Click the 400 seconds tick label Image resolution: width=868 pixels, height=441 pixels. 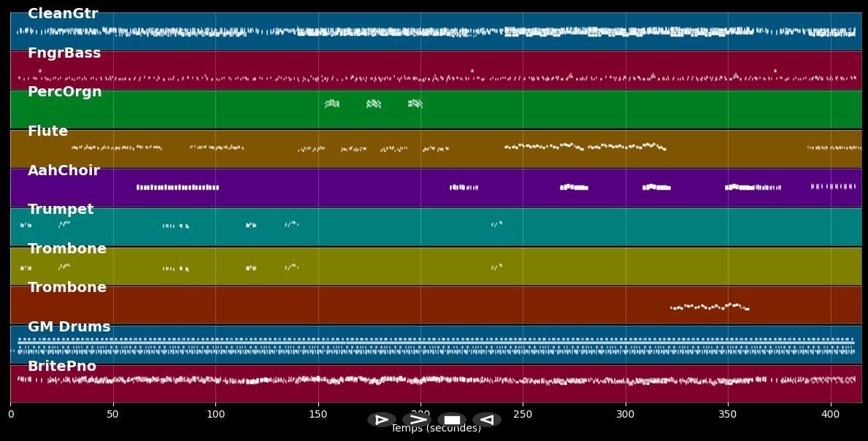pos(831,415)
